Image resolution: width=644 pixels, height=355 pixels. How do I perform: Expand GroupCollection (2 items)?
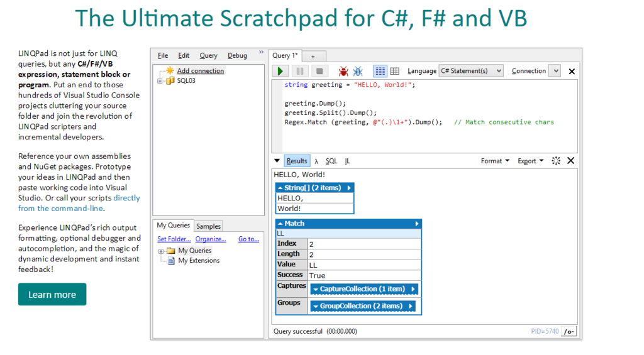coord(363,306)
